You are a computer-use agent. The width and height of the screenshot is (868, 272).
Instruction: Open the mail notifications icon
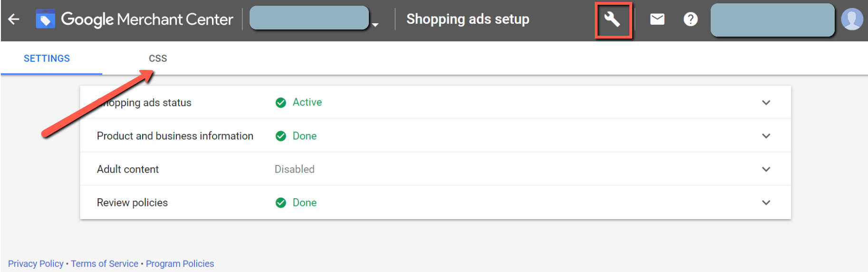(657, 19)
